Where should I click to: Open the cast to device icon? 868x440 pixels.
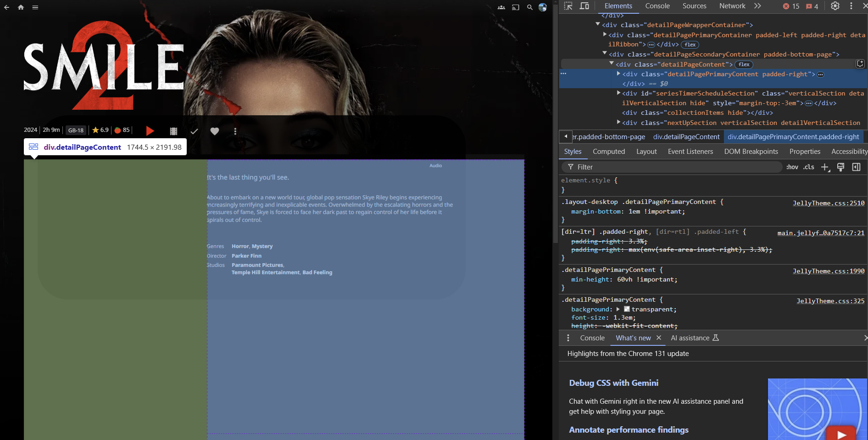click(516, 7)
